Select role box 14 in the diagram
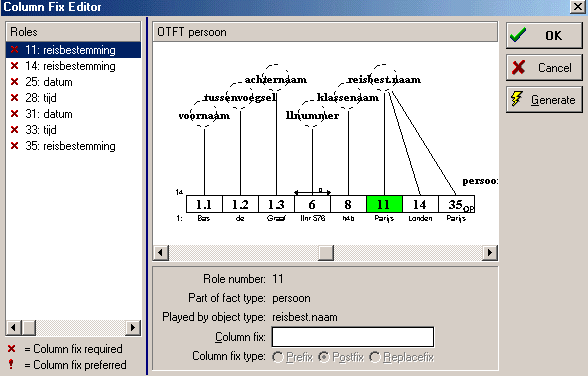 (x=420, y=204)
